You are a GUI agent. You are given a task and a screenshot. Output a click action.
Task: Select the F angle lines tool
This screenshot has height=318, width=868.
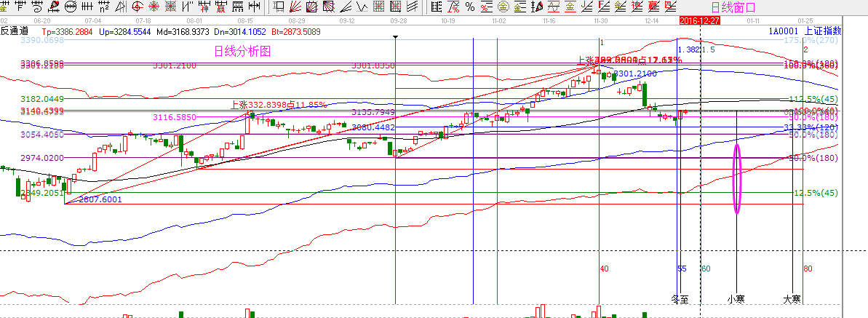coord(604,7)
